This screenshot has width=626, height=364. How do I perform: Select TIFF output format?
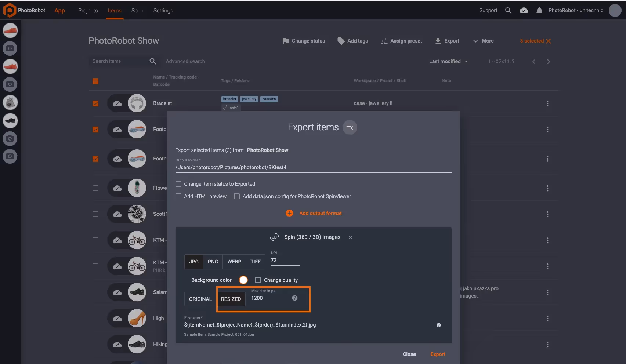click(256, 262)
